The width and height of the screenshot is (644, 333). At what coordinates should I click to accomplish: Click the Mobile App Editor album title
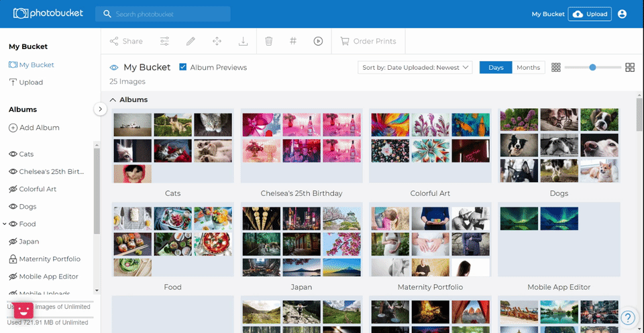coord(559,287)
